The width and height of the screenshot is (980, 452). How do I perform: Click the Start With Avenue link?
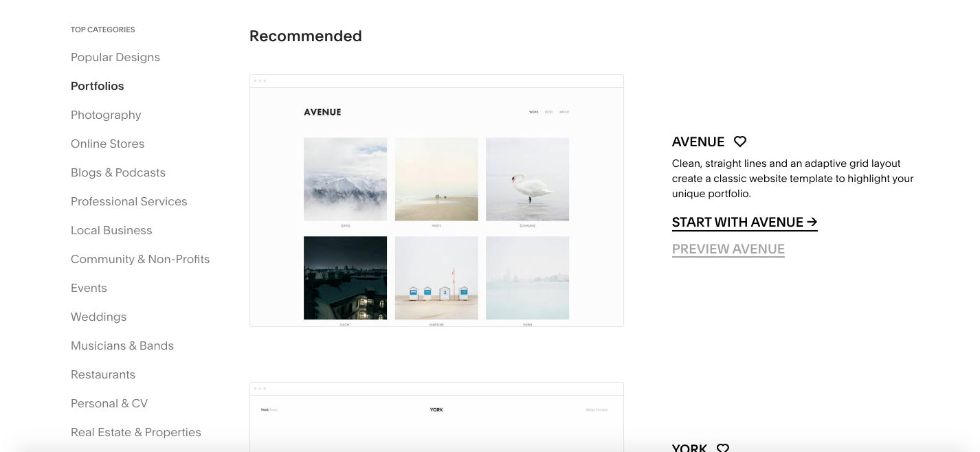pyautogui.click(x=745, y=223)
